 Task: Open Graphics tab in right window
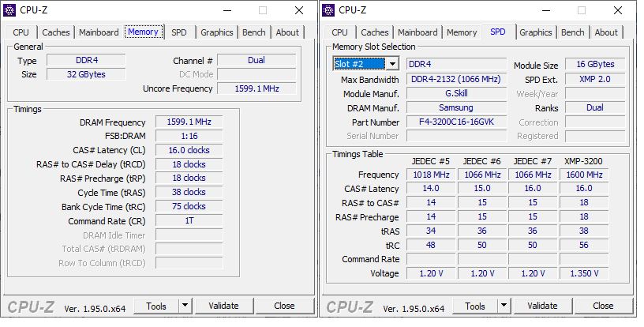(536, 32)
